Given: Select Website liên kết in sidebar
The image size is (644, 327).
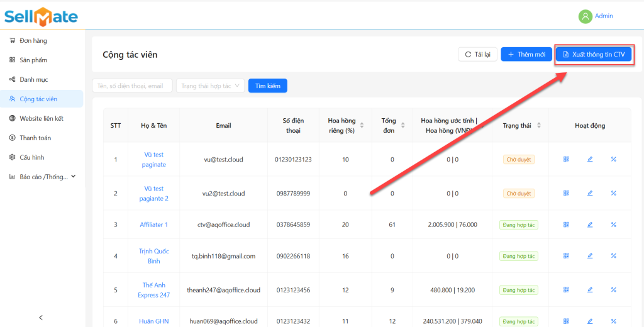Looking at the screenshot, I should [41, 118].
